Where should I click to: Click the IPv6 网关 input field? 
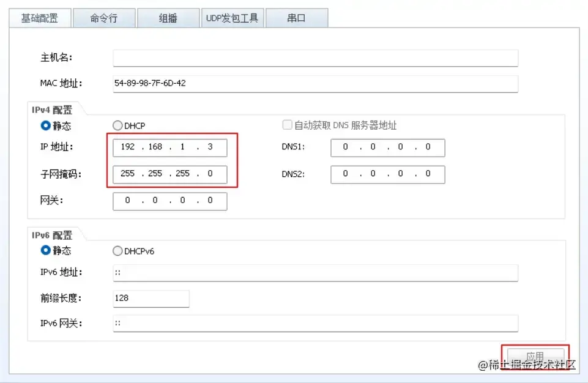coord(315,324)
